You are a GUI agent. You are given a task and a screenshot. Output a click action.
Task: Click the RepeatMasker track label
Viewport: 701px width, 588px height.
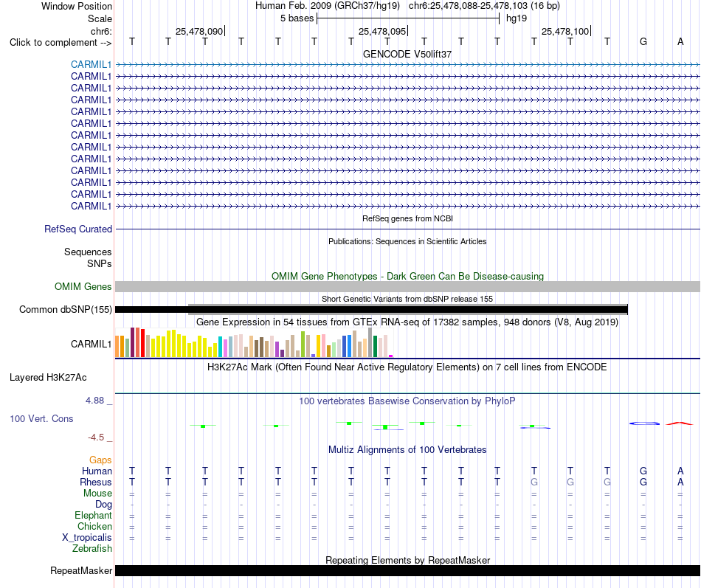pyautogui.click(x=81, y=570)
